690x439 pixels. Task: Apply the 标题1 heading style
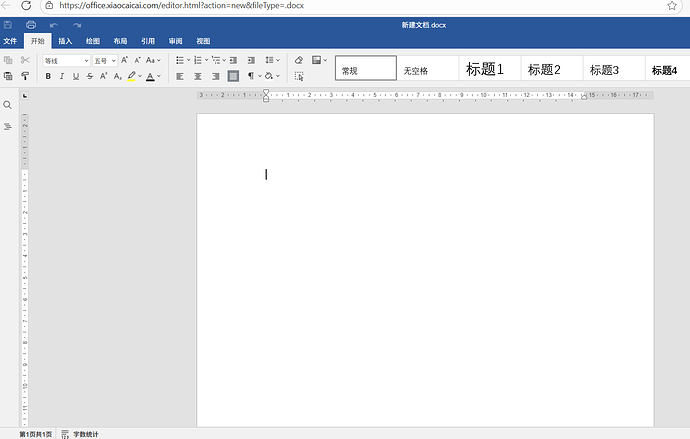tap(485, 70)
